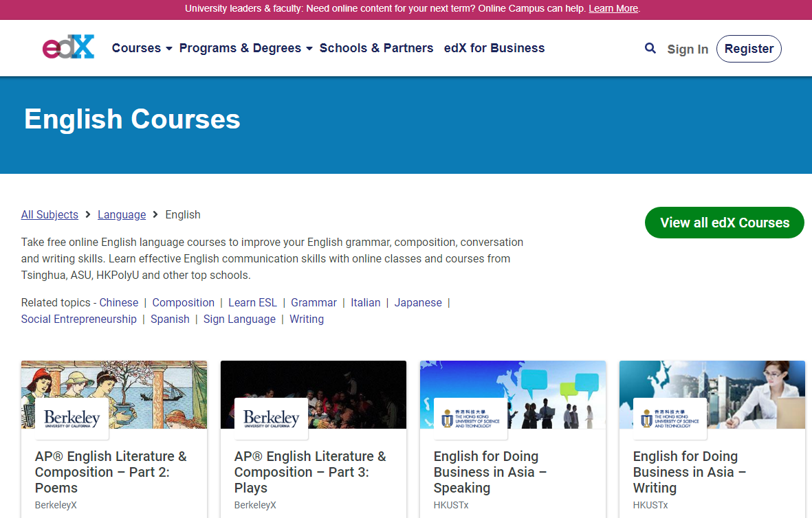Open the Learn ESL topic link

pos(253,303)
